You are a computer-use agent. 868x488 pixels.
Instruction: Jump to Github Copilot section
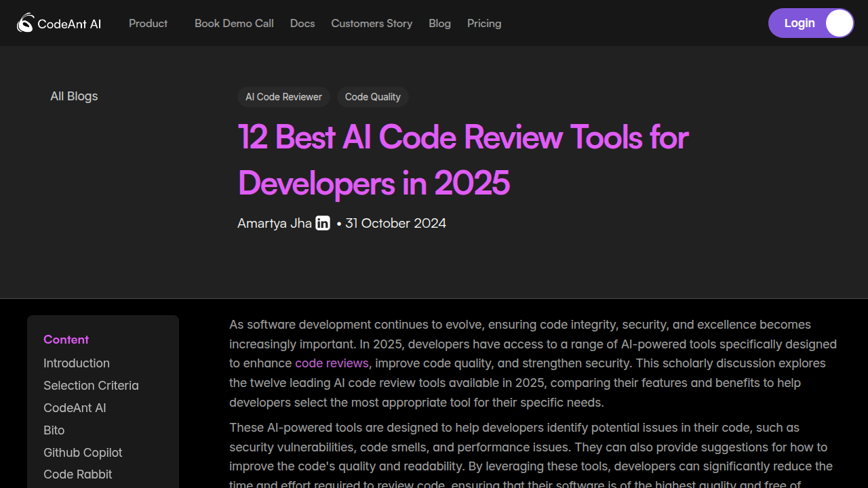83,453
